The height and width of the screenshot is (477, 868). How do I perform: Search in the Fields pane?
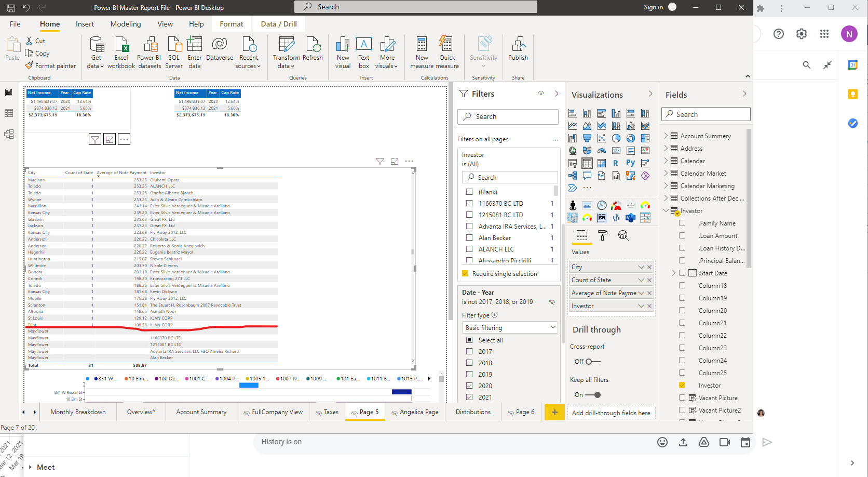[x=706, y=114]
